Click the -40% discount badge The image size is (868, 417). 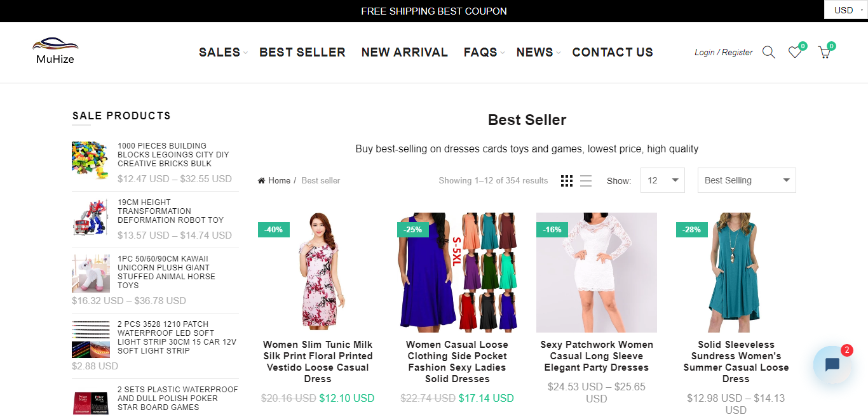pyautogui.click(x=274, y=229)
